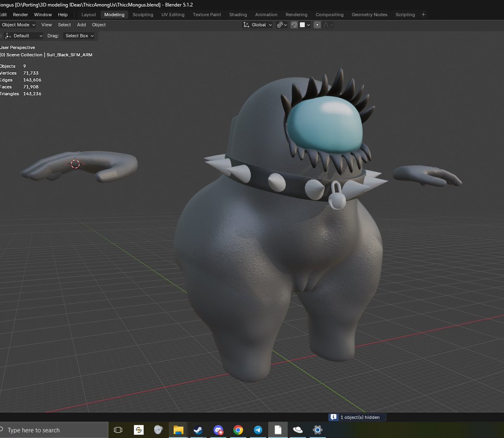Image resolution: width=504 pixels, height=438 pixels.
Task: Switch to the Texture Paint workspace tab
Action: point(207,15)
